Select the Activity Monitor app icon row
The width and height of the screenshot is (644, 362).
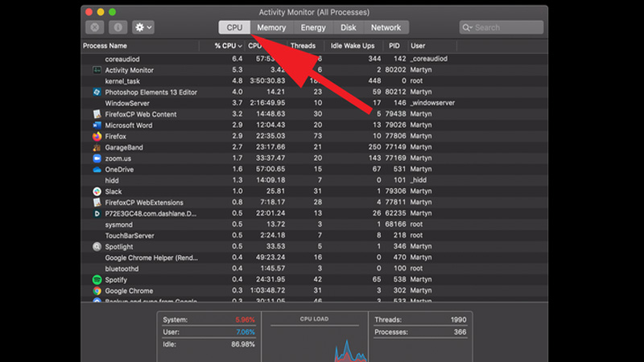tap(97, 70)
